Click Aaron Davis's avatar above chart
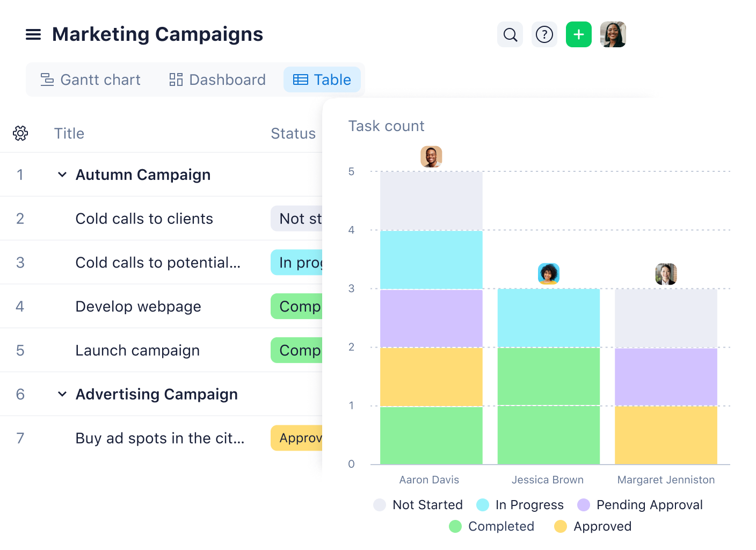756x550 pixels. click(x=431, y=157)
